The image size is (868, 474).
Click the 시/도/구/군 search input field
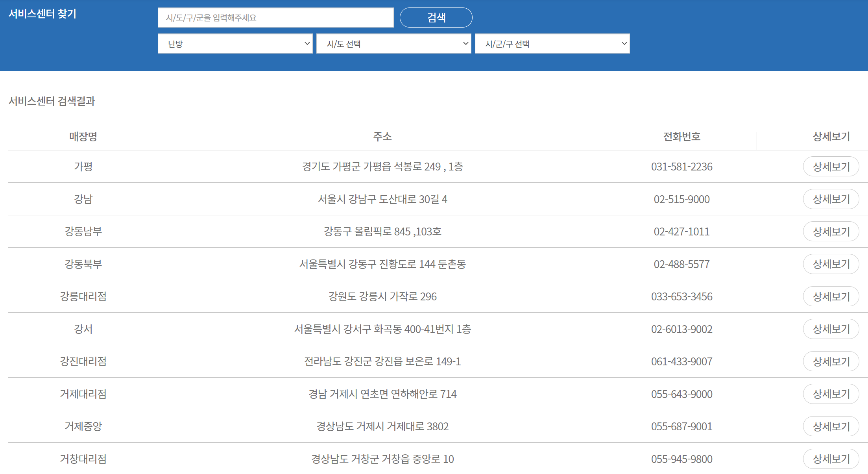275,18
